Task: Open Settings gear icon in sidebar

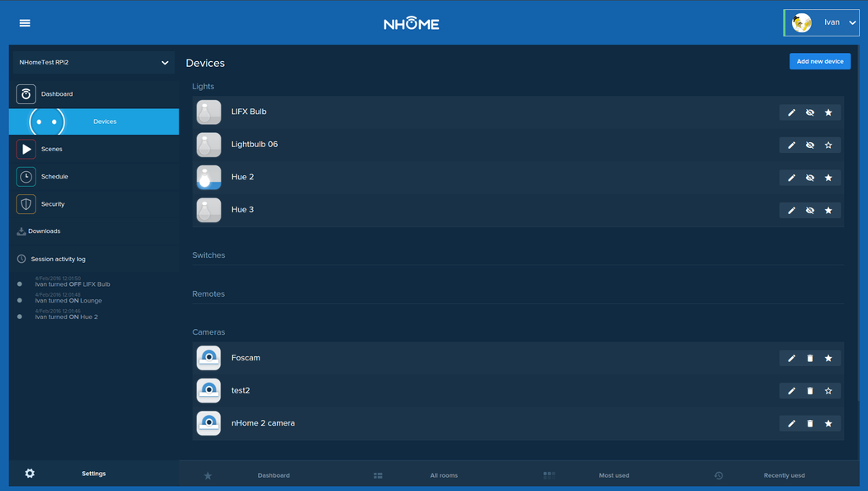Action: point(30,474)
